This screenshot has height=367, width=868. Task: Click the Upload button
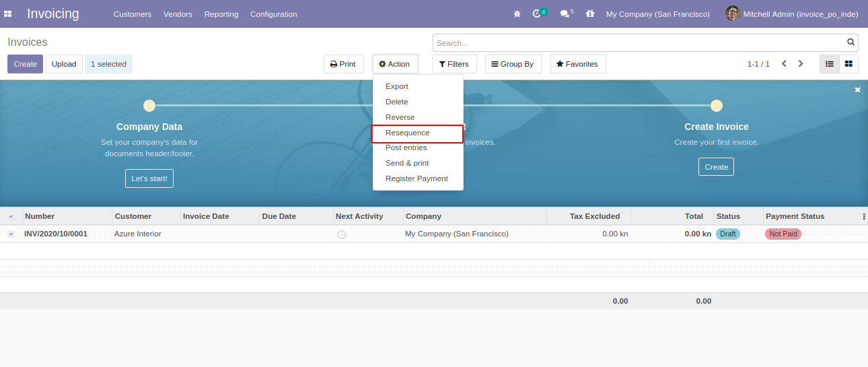click(x=64, y=64)
